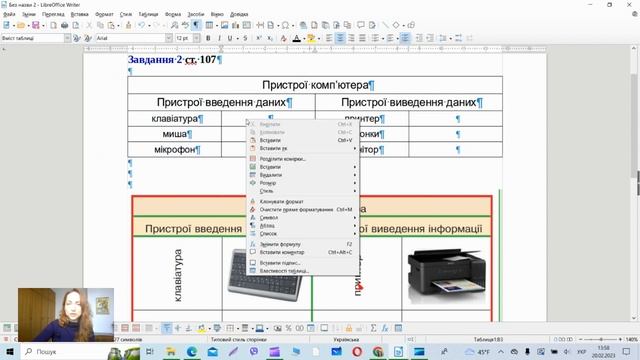Click the Insert table icon
This screenshot has width=640, height=360.
point(209,25)
